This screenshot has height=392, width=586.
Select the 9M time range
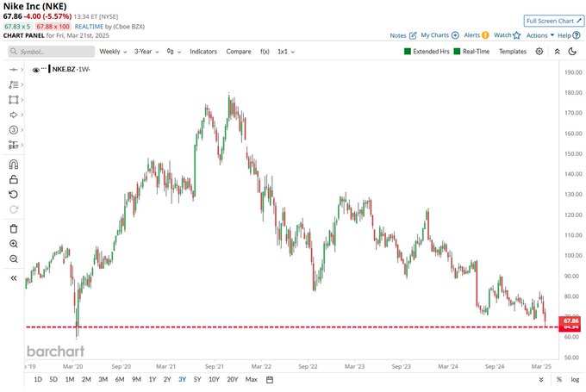click(136, 380)
